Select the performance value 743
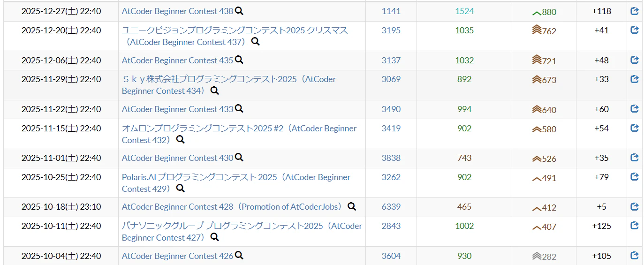644x265 pixels. point(464,158)
